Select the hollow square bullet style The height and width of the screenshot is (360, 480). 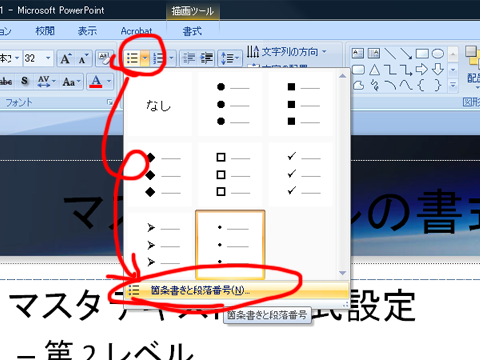[230, 174]
